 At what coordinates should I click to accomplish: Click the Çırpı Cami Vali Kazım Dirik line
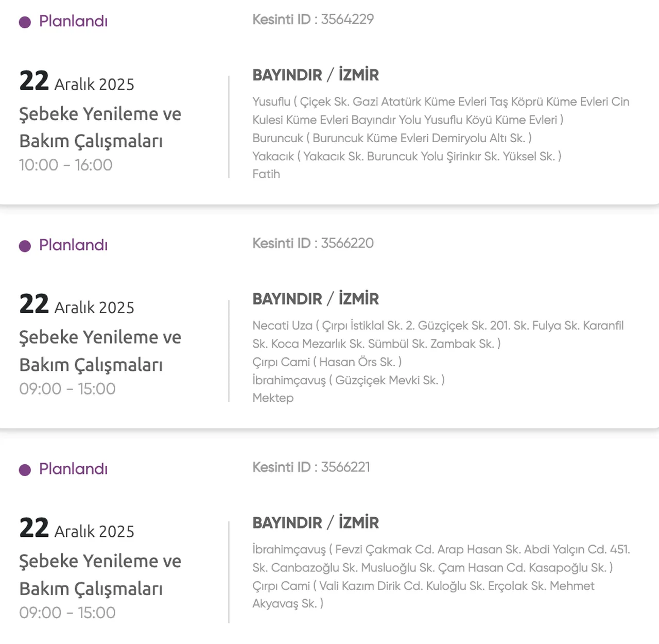coord(423,595)
